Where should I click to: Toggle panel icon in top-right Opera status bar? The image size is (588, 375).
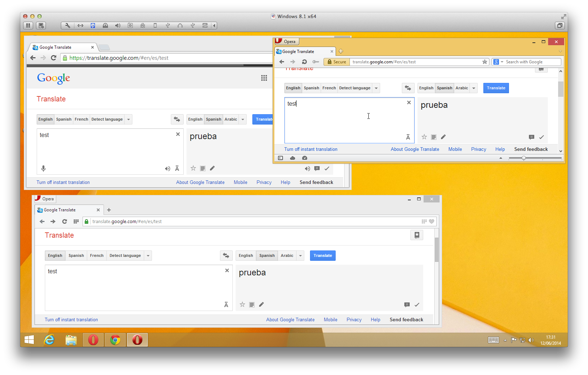click(280, 158)
